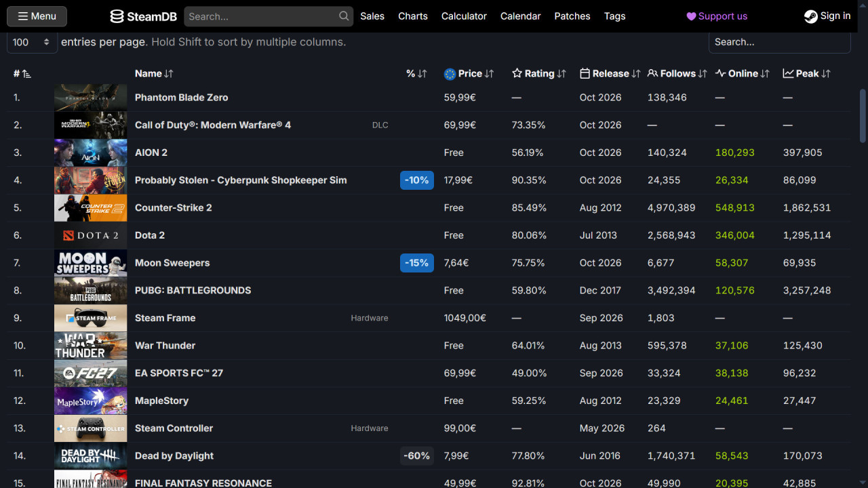868x488 pixels.
Task: Open the Probably Stolen - Cyberpunk Shopkeeper Sim link
Action: [x=241, y=180]
